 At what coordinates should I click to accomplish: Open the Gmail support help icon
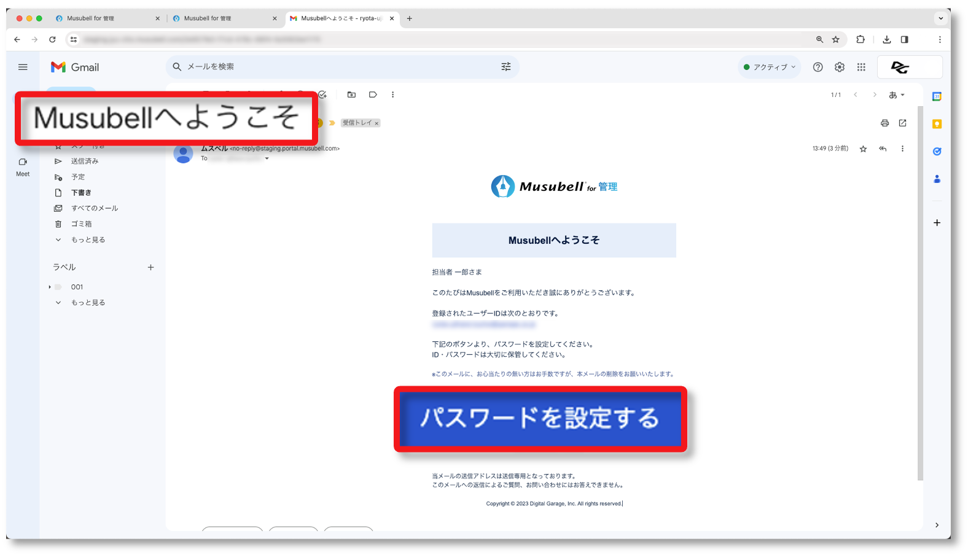pyautogui.click(x=817, y=67)
